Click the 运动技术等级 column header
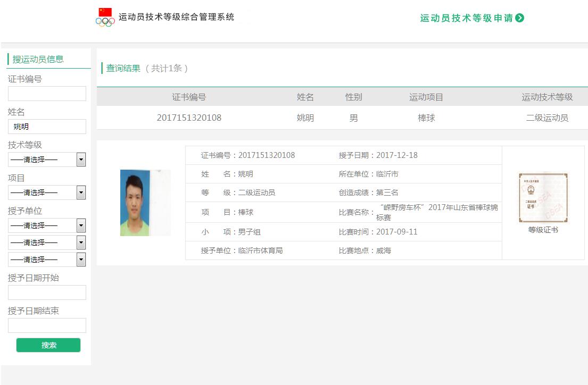588x385 pixels. click(547, 97)
